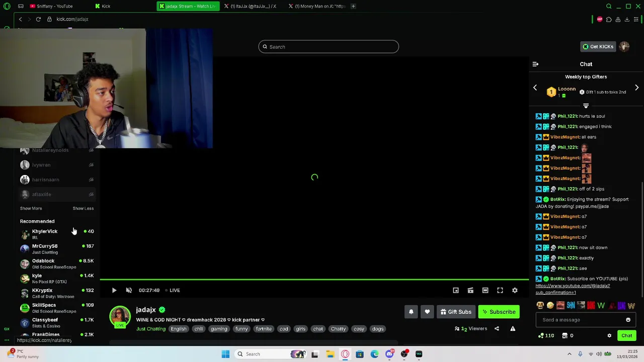Open chat settings gear
Screen dimensions: 644x362
(609, 335)
